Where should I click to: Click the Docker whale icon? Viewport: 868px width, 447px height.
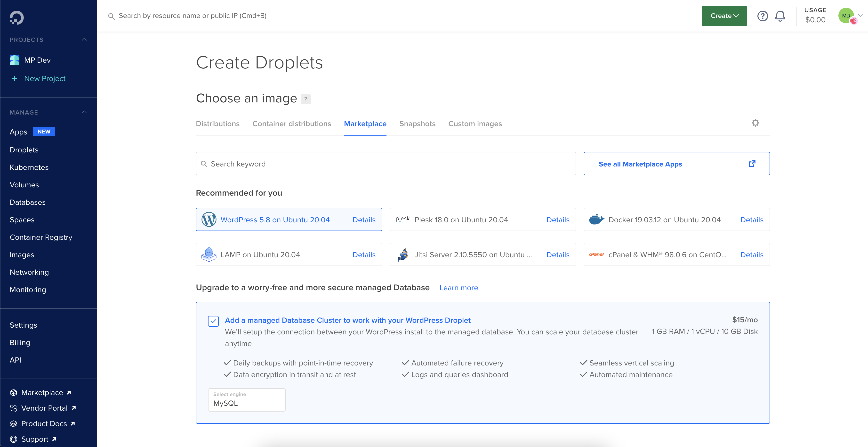(x=596, y=220)
